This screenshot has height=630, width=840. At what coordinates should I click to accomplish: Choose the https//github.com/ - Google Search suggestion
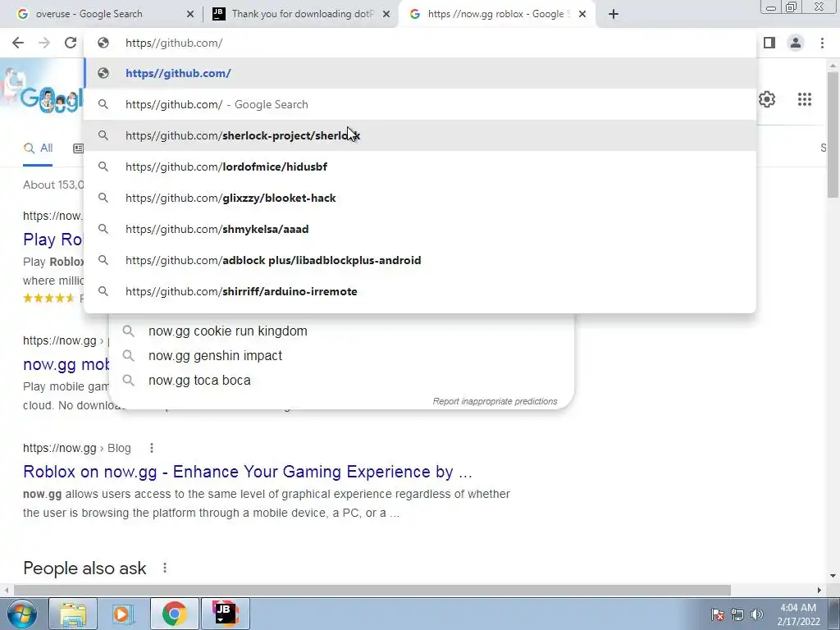[420, 104]
